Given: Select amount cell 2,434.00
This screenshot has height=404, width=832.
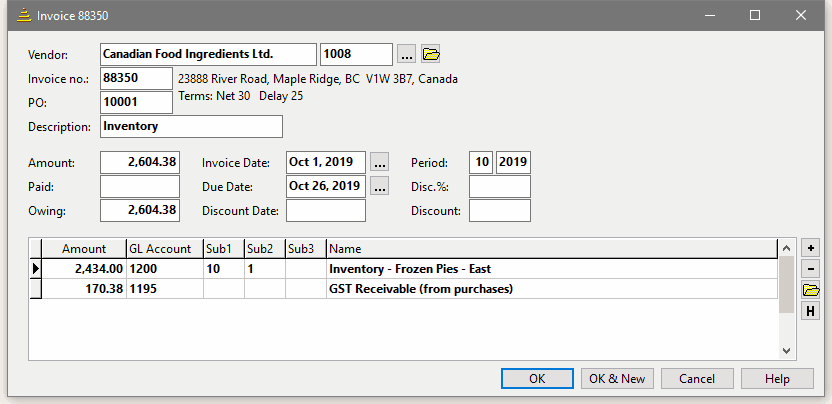Looking at the screenshot, I should pyautogui.click(x=84, y=269).
